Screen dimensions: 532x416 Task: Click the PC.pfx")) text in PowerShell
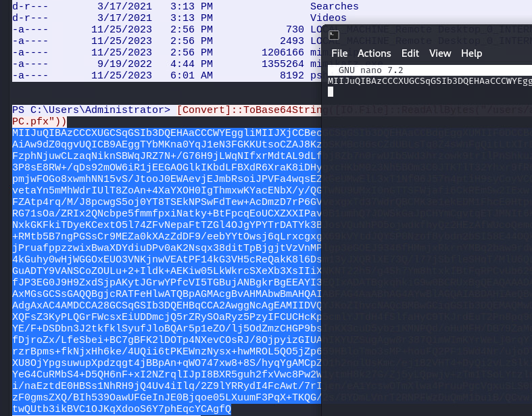[x=39, y=121]
